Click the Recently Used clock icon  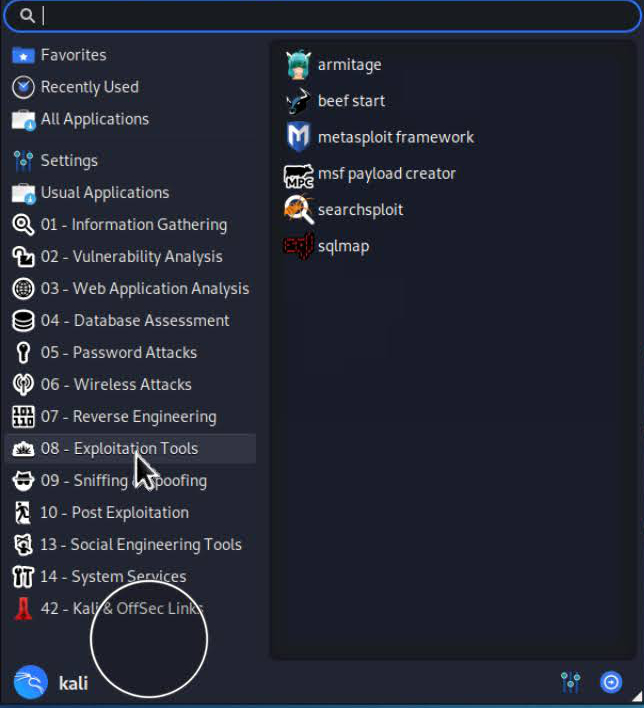tap(23, 87)
